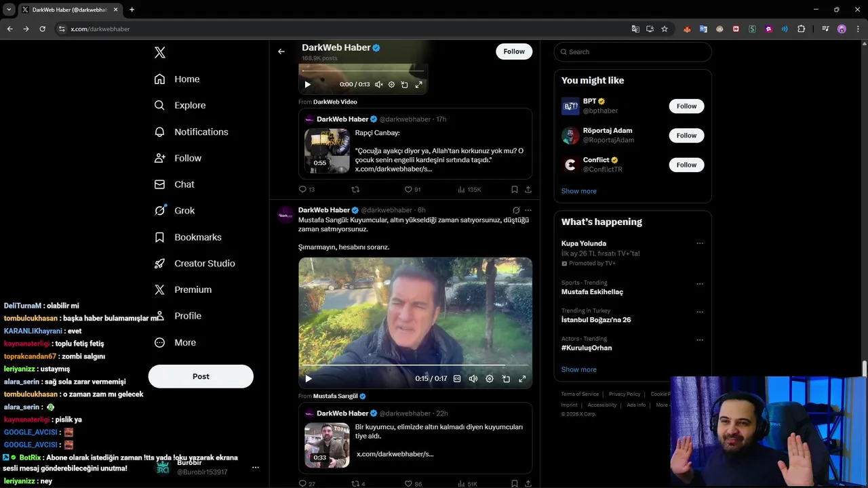The image size is (868, 488).
Task: Open Notifications in the sidebar
Action: 191,132
